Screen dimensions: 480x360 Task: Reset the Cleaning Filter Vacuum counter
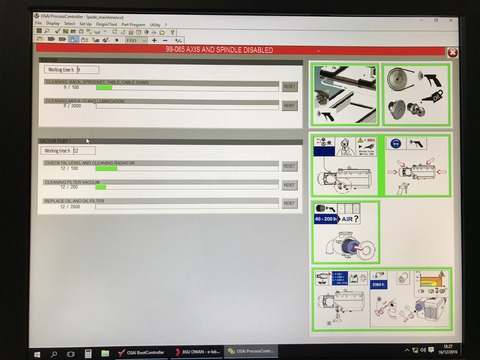289,185
